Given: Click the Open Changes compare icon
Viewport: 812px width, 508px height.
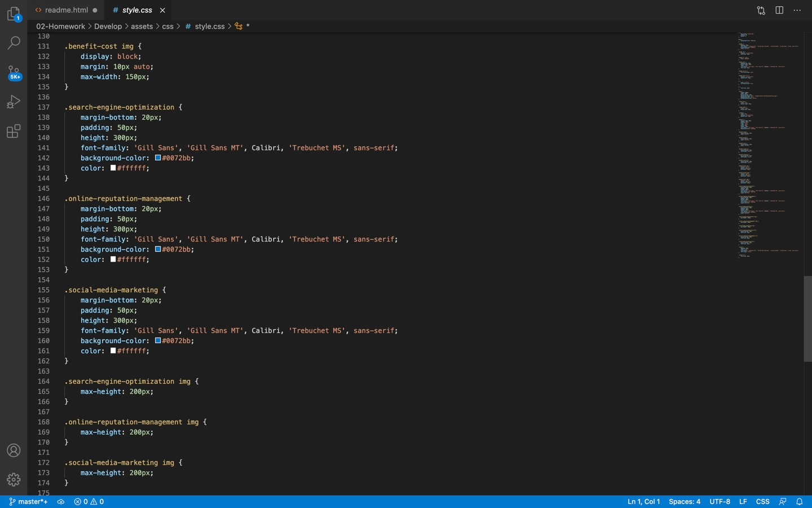Looking at the screenshot, I should [761, 10].
